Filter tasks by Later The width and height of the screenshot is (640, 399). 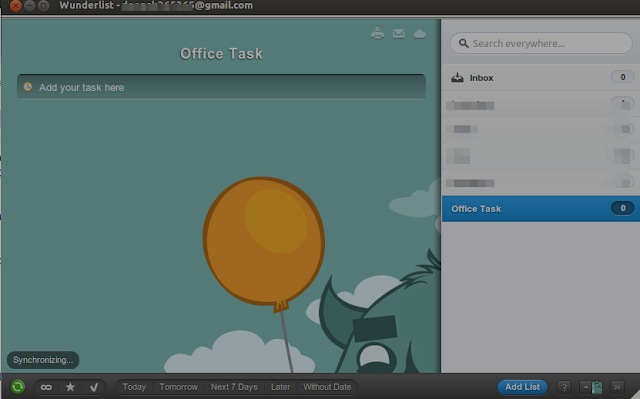[280, 387]
